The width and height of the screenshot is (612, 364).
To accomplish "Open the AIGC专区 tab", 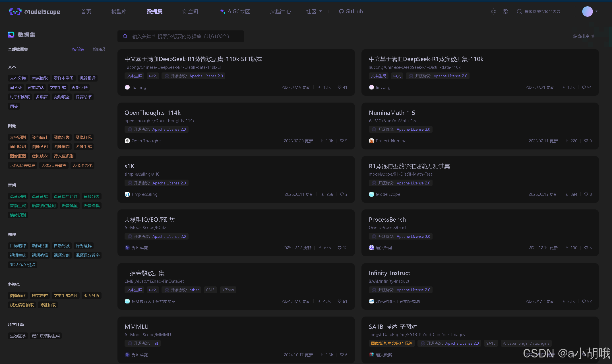I will 235,12.
